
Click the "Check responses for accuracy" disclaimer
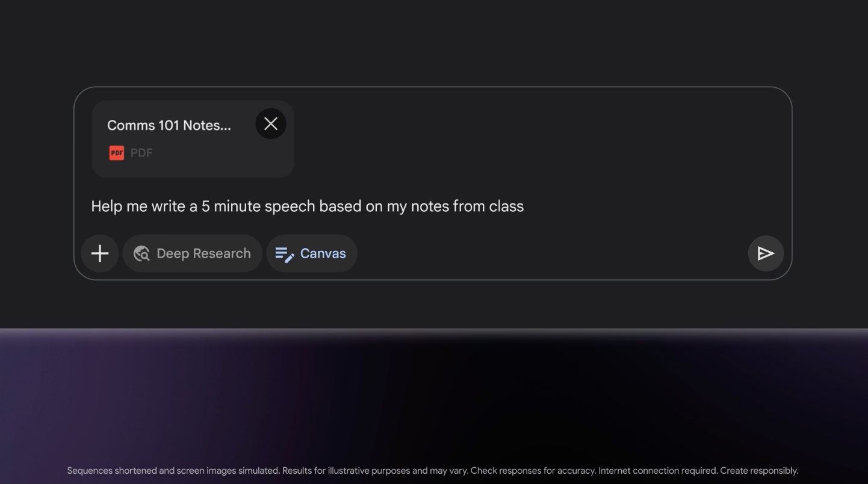coord(533,471)
